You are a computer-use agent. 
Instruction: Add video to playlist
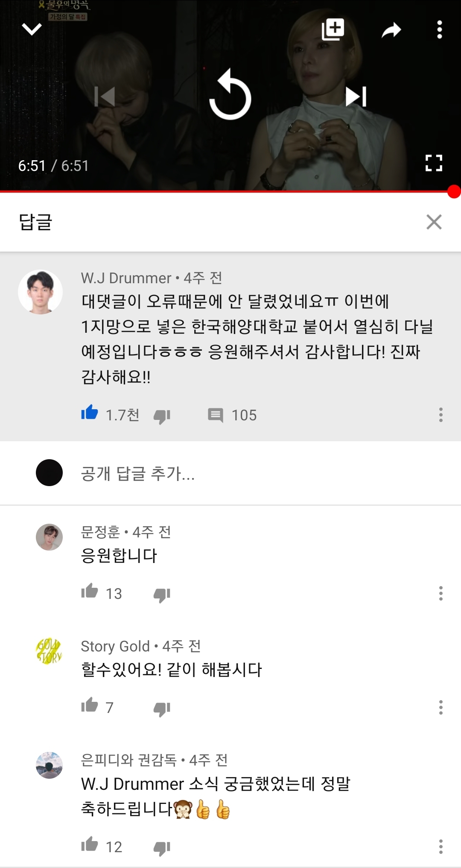[x=333, y=29]
